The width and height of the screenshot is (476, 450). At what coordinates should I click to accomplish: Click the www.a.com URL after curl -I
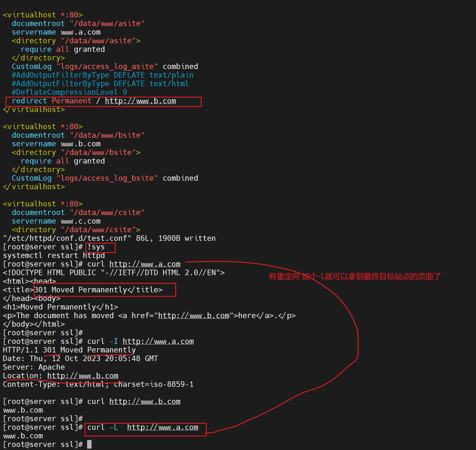(158, 341)
